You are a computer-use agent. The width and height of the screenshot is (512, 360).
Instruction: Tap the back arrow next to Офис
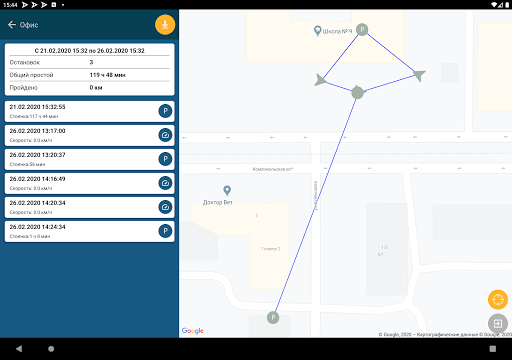(12, 25)
